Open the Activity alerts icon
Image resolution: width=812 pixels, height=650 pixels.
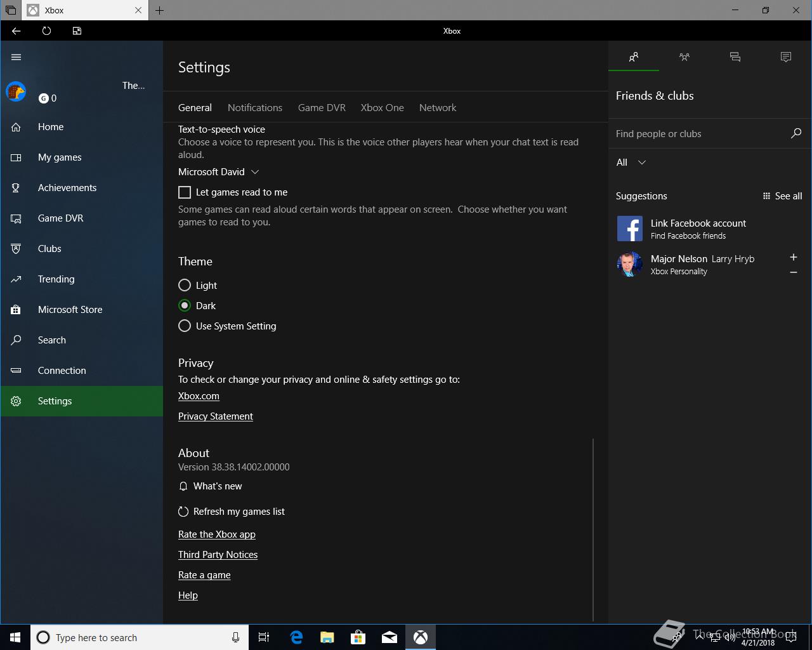[785, 57]
